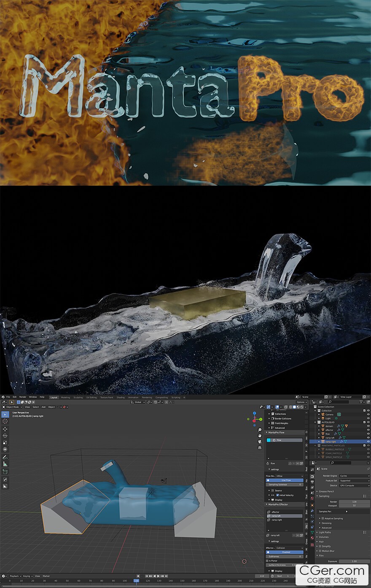Click the Render samples field 128
The width and height of the screenshot is (371, 588).
tap(355, 501)
